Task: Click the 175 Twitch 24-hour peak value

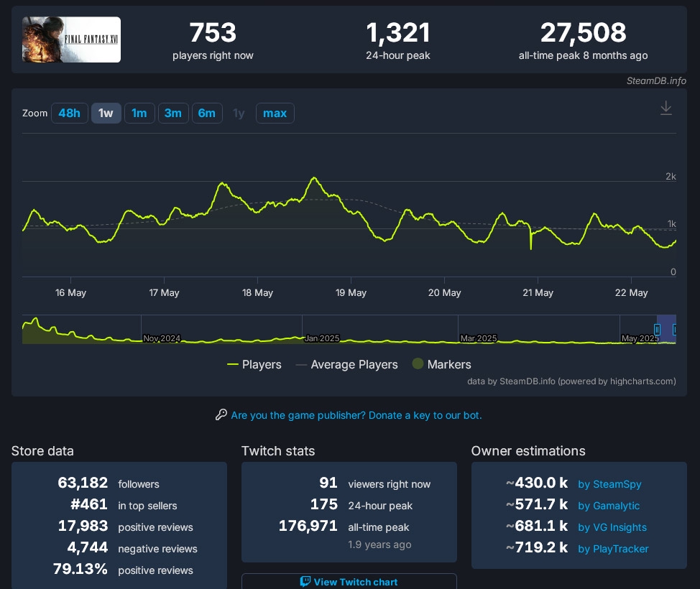Action: coord(324,504)
